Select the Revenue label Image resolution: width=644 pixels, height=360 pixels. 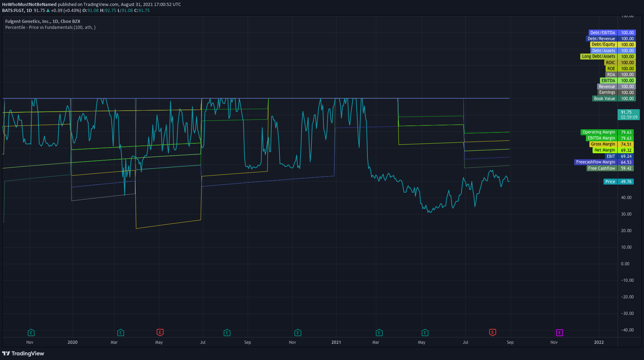pos(607,87)
